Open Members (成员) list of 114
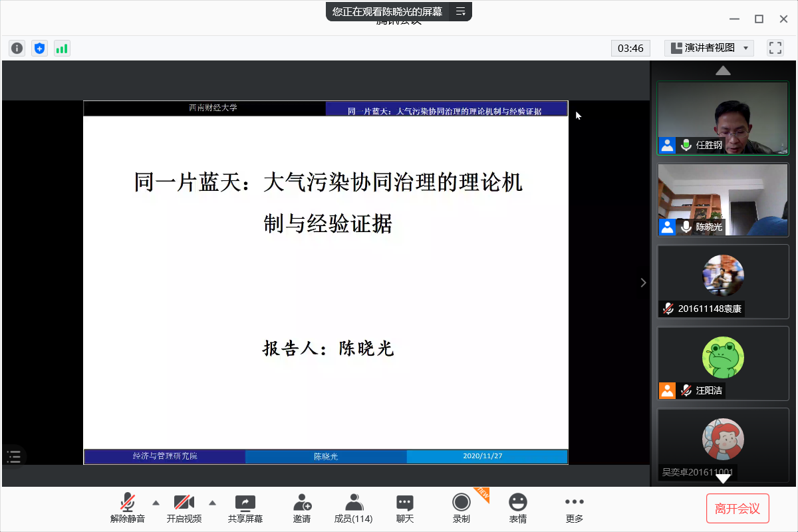This screenshot has height=532, width=798. (353, 509)
